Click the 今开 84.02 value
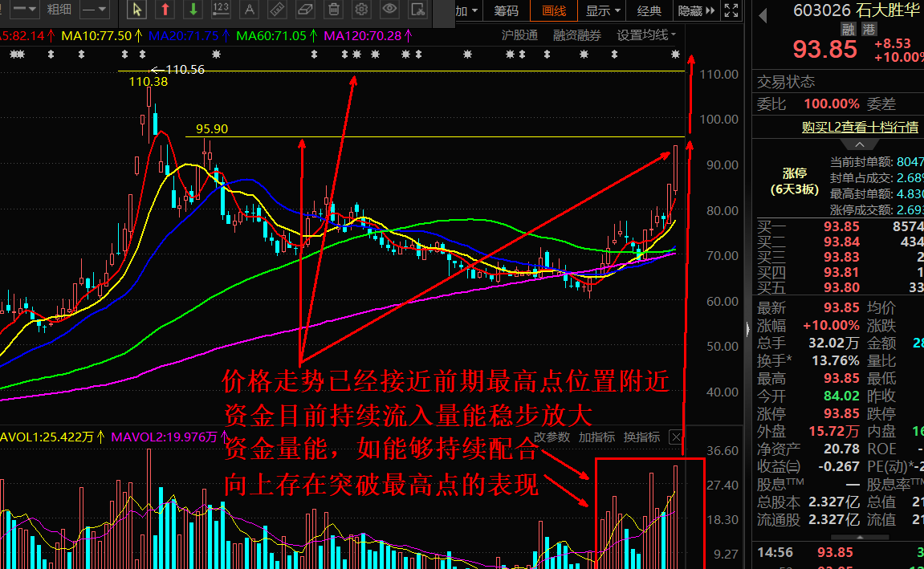Viewport: 924px width, 569px height. (841, 396)
